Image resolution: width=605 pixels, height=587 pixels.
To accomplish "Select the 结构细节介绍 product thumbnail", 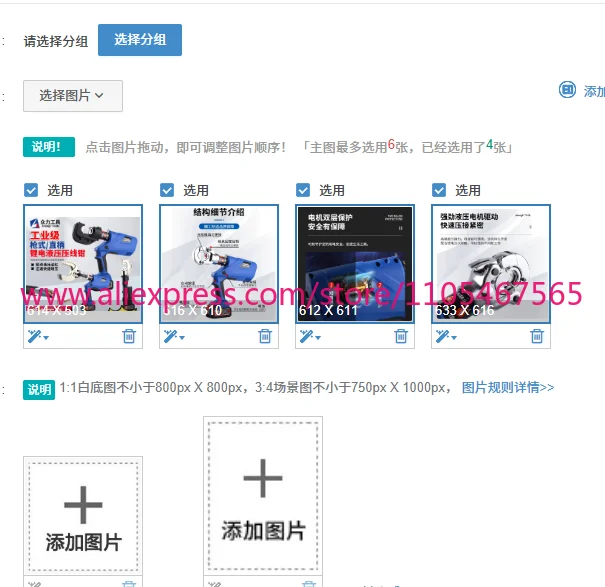I will pyautogui.click(x=219, y=264).
